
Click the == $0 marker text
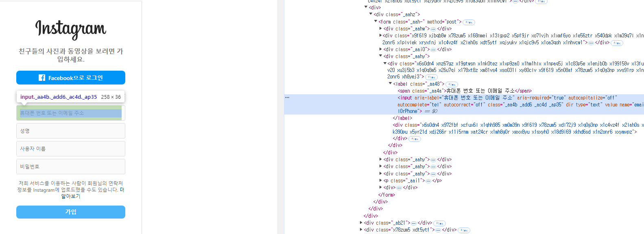[x=431, y=111]
